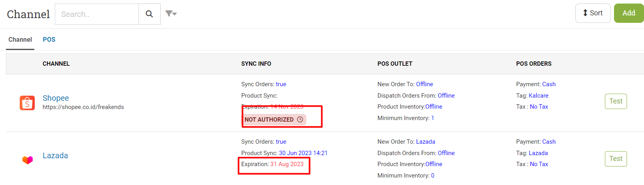The width and height of the screenshot is (644, 185).
Task: Click Lazada's Expiration 31 Aug 2023 date
Action: (287, 164)
